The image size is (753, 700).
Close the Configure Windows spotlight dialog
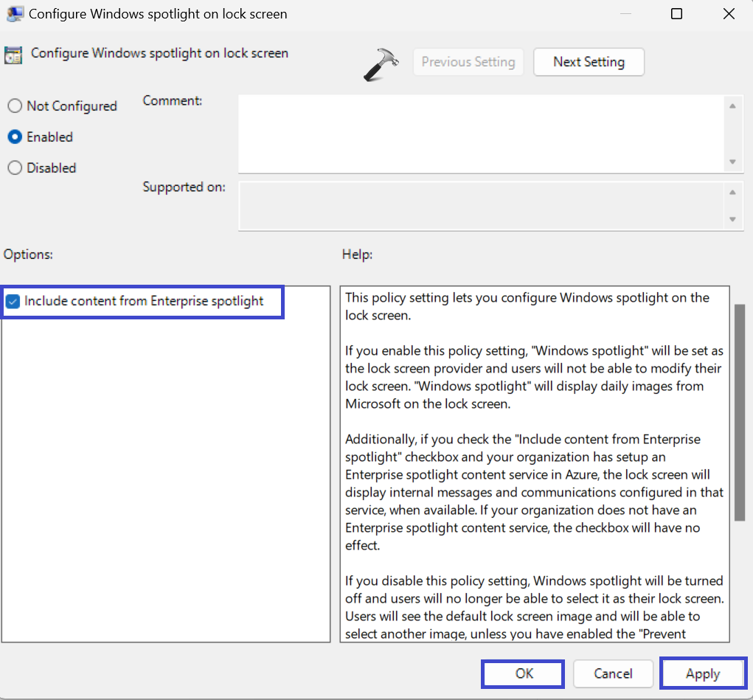(x=729, y=14)
